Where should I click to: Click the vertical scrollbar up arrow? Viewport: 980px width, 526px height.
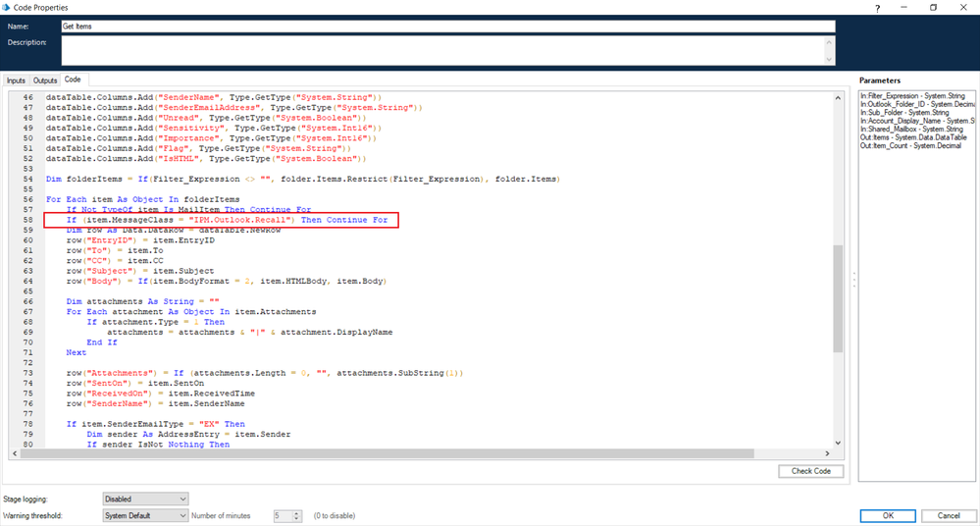tap(838, 97)
